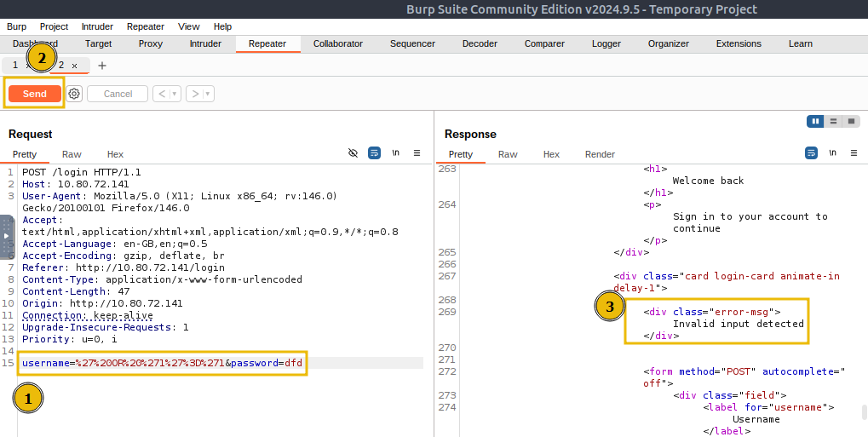Switch to the Comparer tab
Viewport: 868px width, 437px height.
pos(544,43)
